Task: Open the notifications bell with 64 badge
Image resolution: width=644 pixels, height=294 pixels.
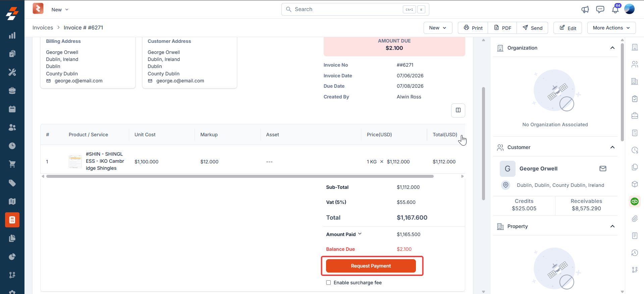Action: (x=615, y=9)
